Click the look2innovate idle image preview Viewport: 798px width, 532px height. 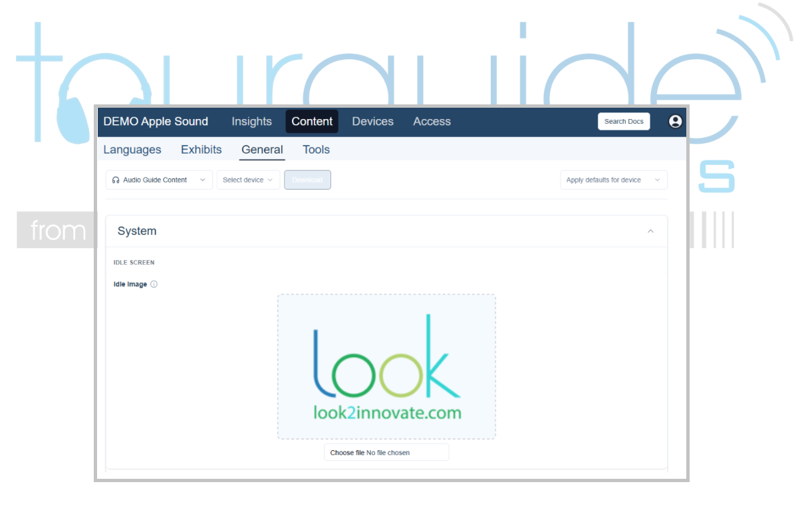(386, 366)
